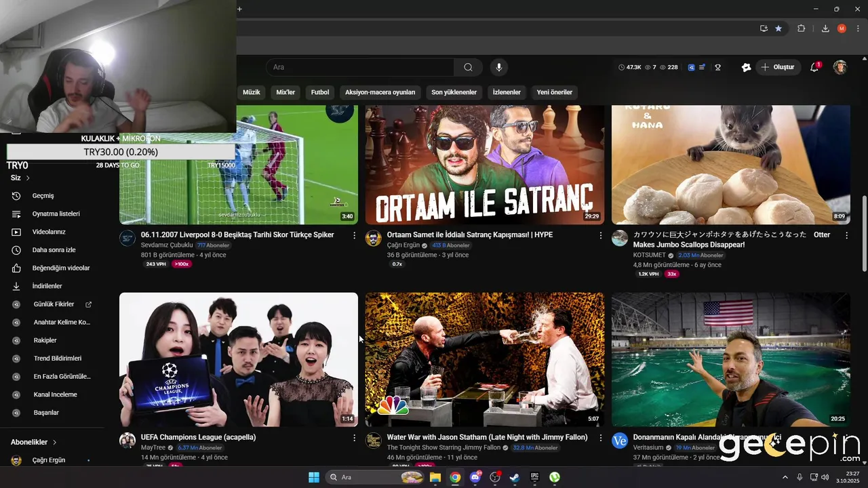868x488 pixels.
Task: Open Beğendiğim videolar in sidebar
Action: (x=52, y=268)
